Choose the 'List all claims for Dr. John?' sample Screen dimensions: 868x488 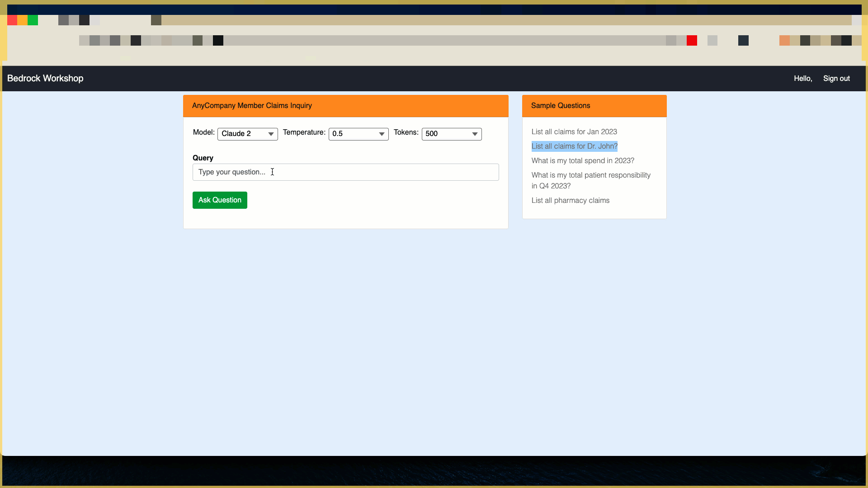[574, 146]
